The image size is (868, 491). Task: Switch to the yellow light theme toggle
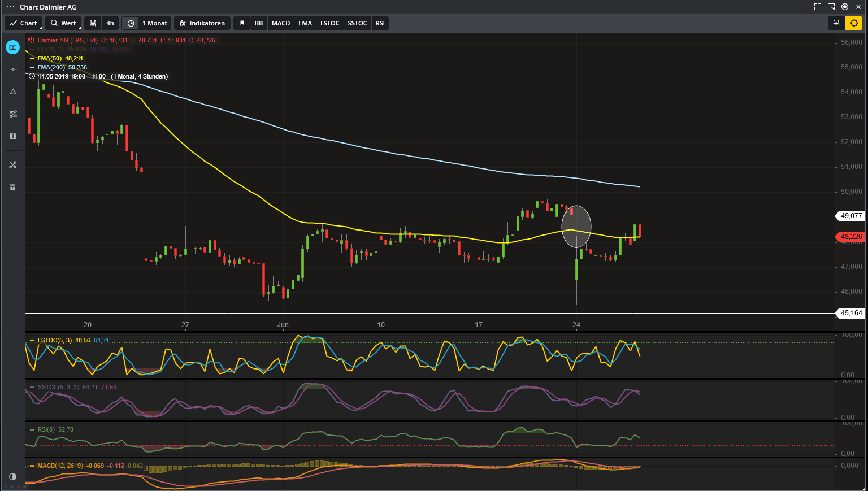click(x=854, y=23)
